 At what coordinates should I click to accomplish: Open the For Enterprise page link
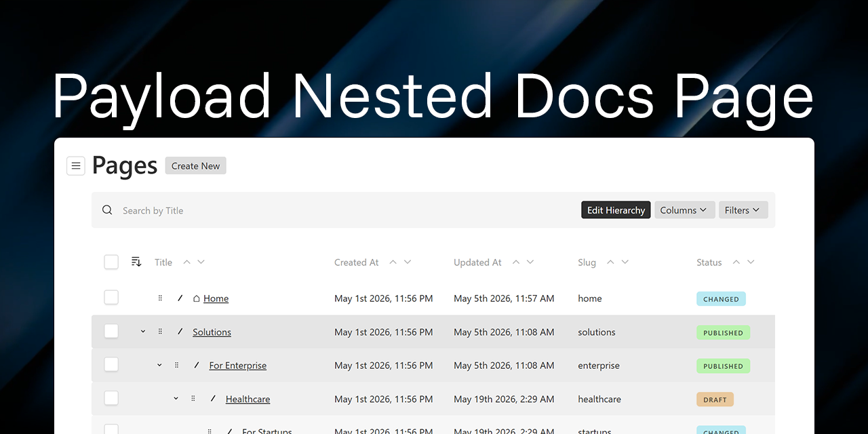pyautogui.click(x=238, y=366)
